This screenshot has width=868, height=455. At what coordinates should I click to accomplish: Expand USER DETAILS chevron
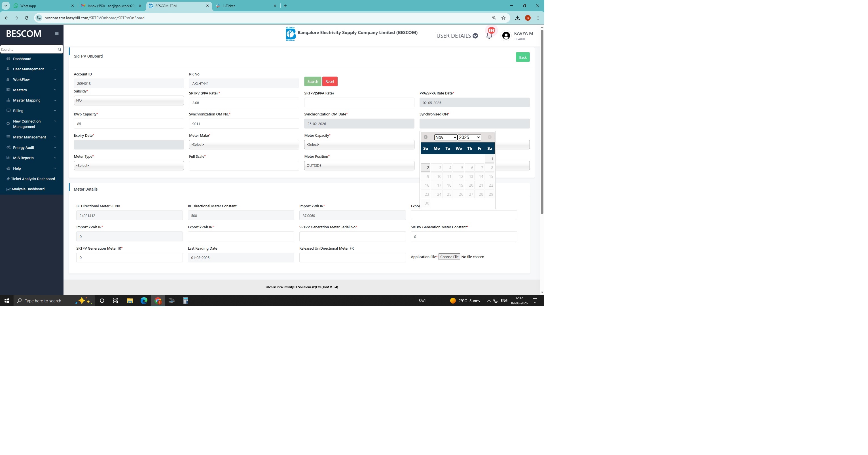coord(475,36)
